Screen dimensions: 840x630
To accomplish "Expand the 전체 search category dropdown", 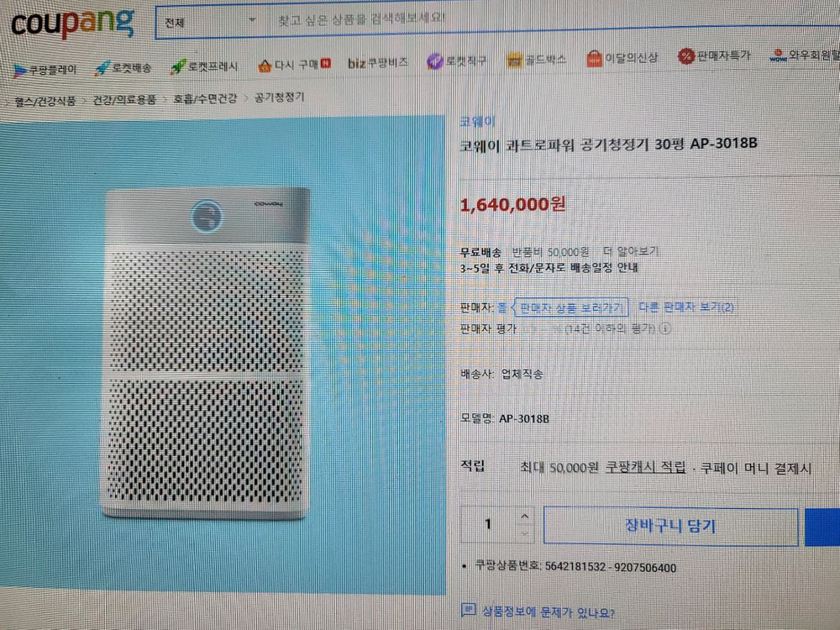I will click(x=210, y=22).
